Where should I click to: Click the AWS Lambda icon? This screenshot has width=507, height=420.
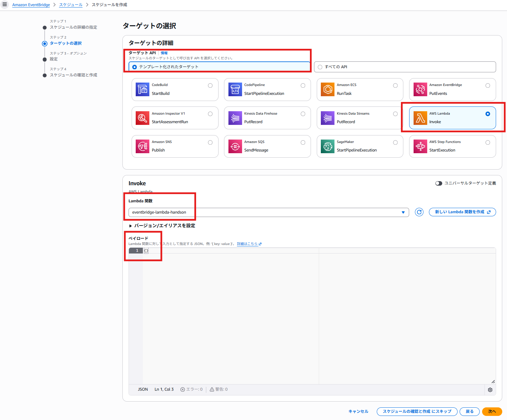[x=420, y=118]
